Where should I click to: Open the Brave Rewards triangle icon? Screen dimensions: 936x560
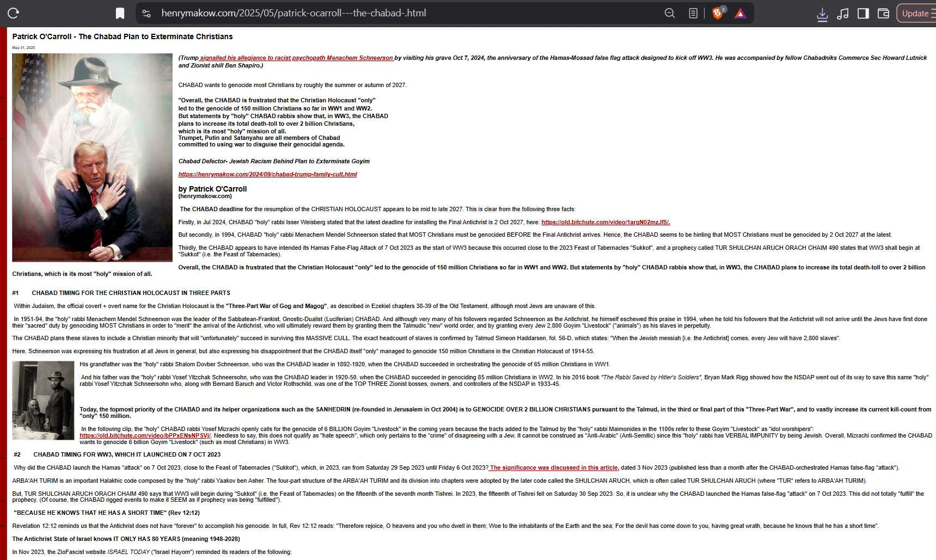click(x=740, y=13)
